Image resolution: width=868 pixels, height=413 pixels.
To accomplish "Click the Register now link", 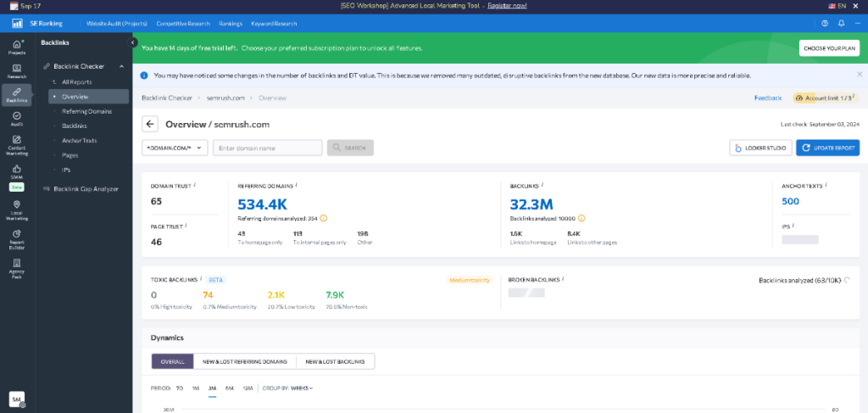I will (x=507, y=6).
